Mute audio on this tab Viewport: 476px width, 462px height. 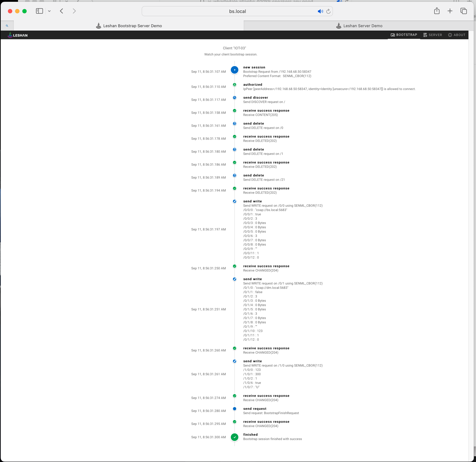(x=320, y=11)
